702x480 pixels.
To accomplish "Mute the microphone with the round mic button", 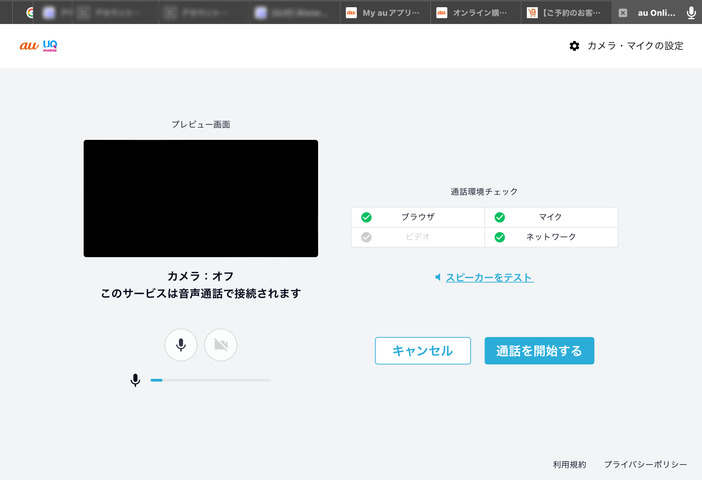I will click(181, 345).
